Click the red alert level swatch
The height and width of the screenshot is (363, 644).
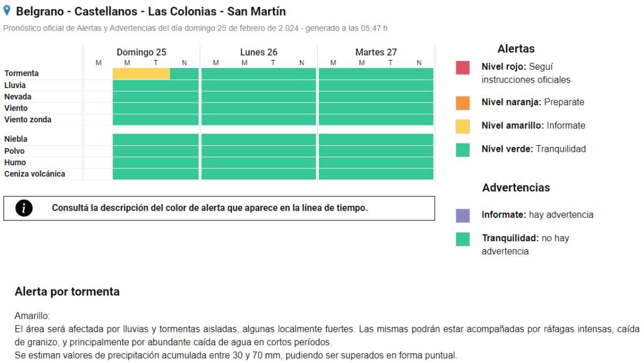(x=463, y=68)
